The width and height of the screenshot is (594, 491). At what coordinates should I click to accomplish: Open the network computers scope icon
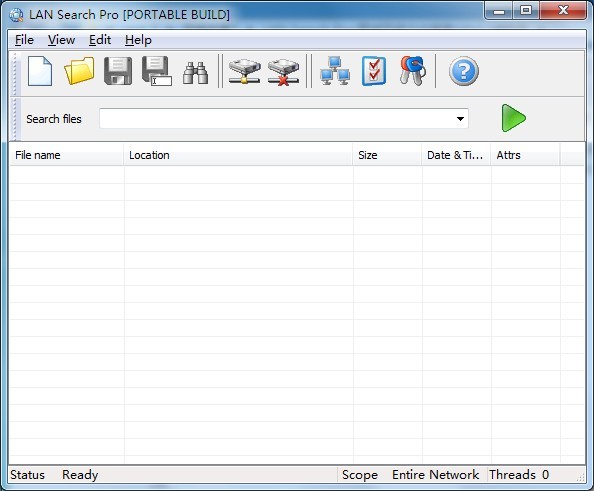point(335,71)
